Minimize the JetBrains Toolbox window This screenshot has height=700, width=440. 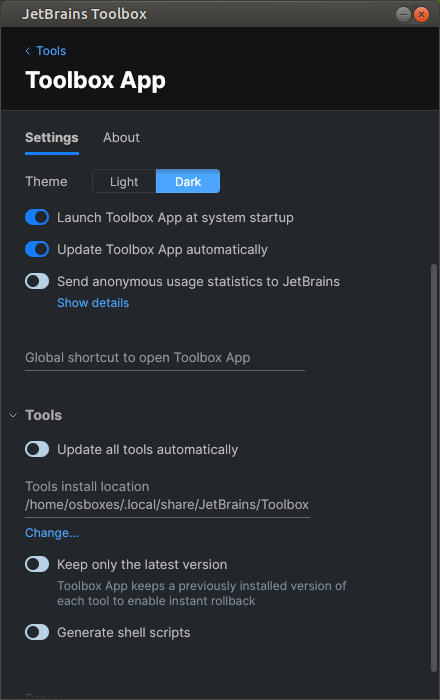pyautogui.click(x=403, y=14)
